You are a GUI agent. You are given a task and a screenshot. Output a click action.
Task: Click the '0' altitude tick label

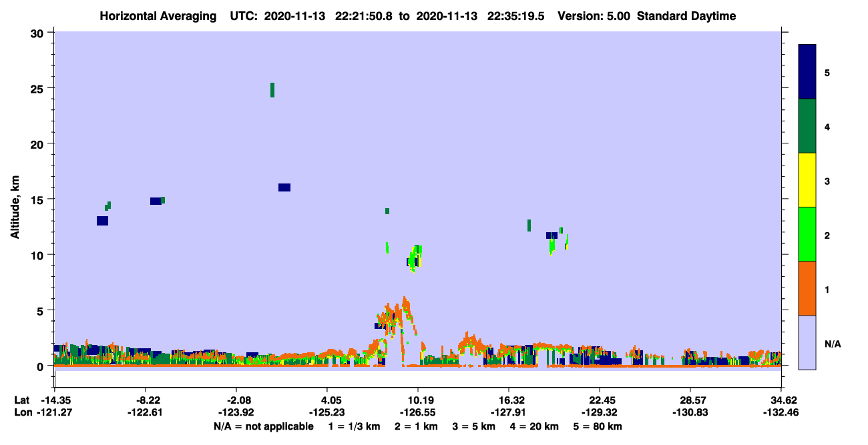pos(42,366)
